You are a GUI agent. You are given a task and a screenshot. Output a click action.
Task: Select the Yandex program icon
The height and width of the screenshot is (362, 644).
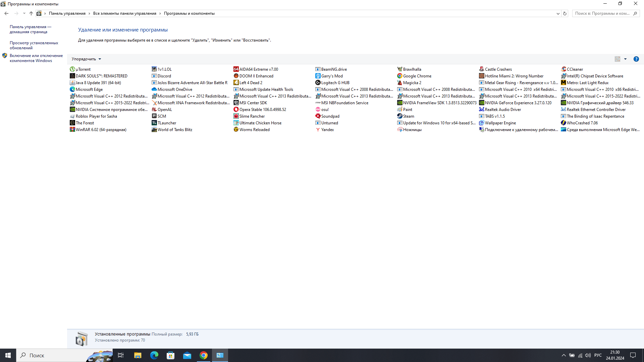point(318,130)
